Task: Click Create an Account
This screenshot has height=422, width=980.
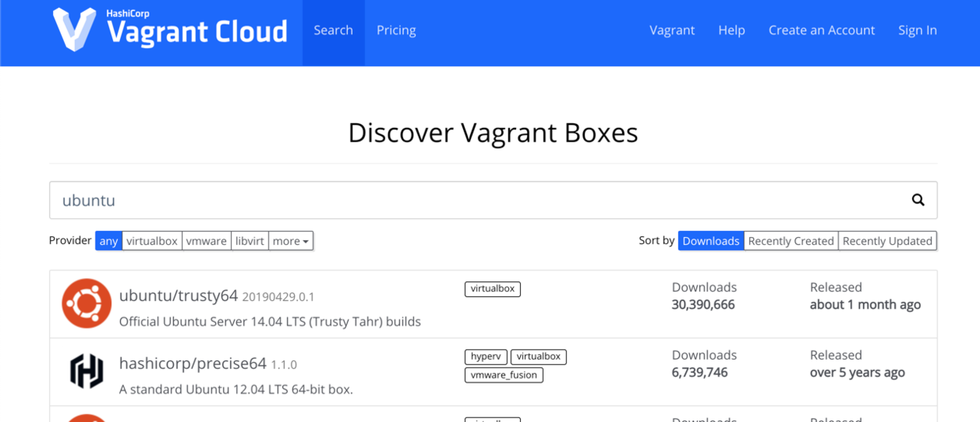Action: pos(821,30)
